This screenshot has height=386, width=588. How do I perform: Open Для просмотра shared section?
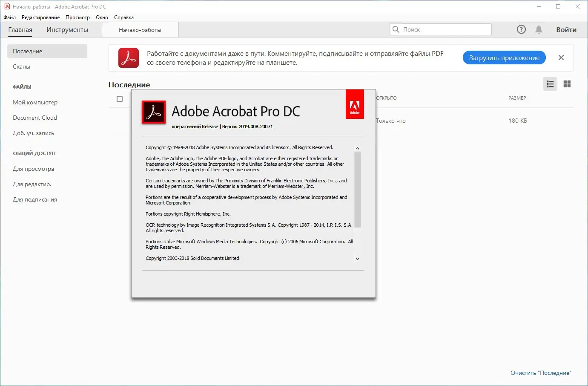click(34, 169)
